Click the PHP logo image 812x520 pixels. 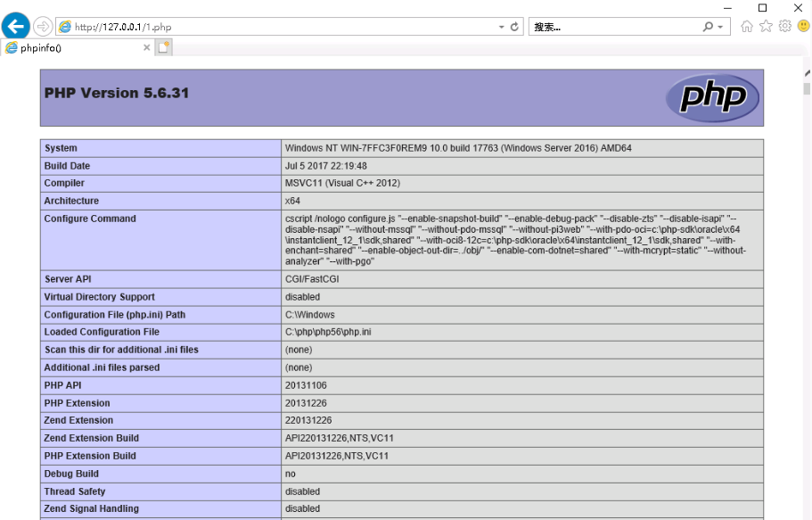point(712,97)
